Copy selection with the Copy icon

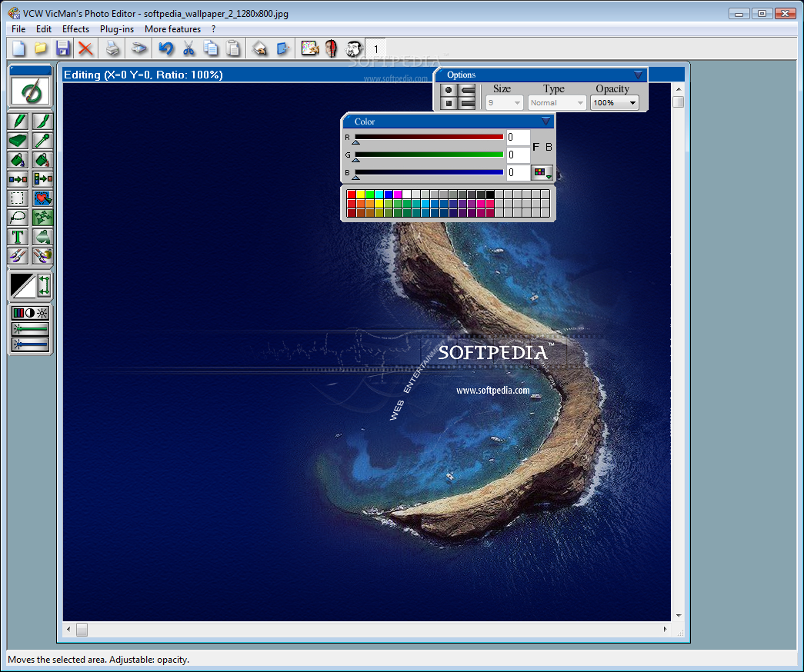tap(210, 48)
